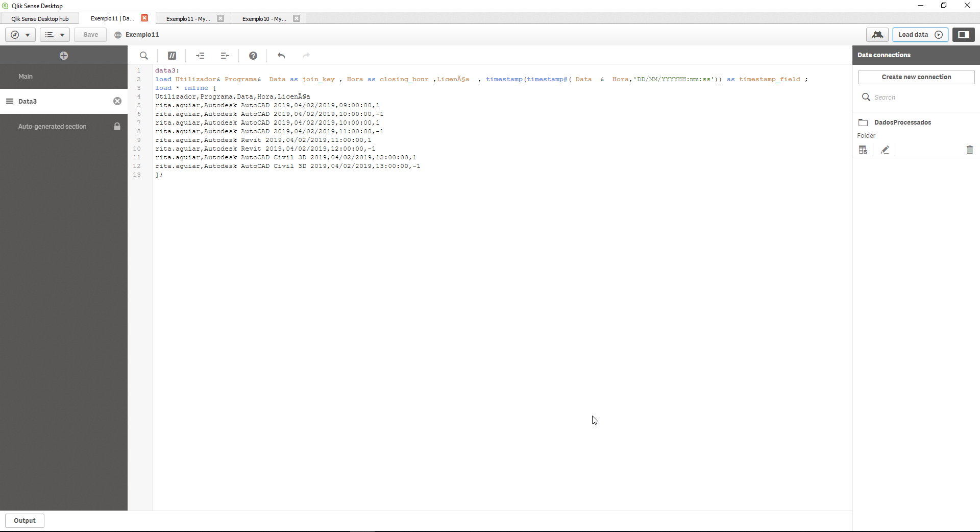Select the Data3 script section
The image size is (980, 532).
pos(64,101)
